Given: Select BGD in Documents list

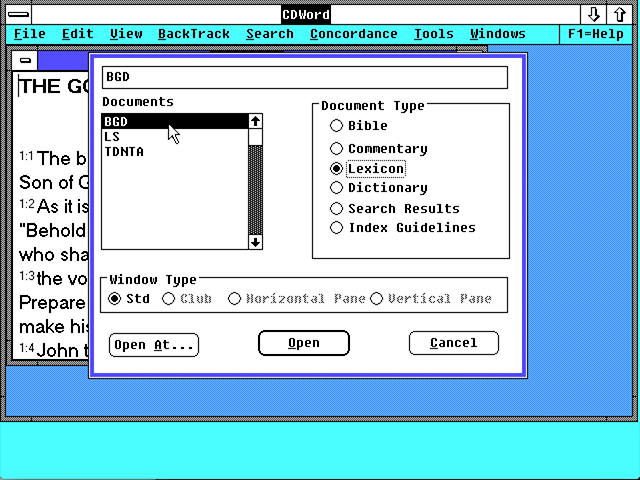Looking at the screenshot, I should [x=175, y=122].
